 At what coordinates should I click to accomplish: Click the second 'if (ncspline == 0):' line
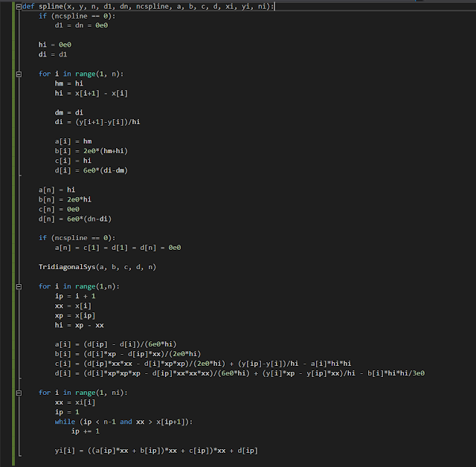[77, 238]
